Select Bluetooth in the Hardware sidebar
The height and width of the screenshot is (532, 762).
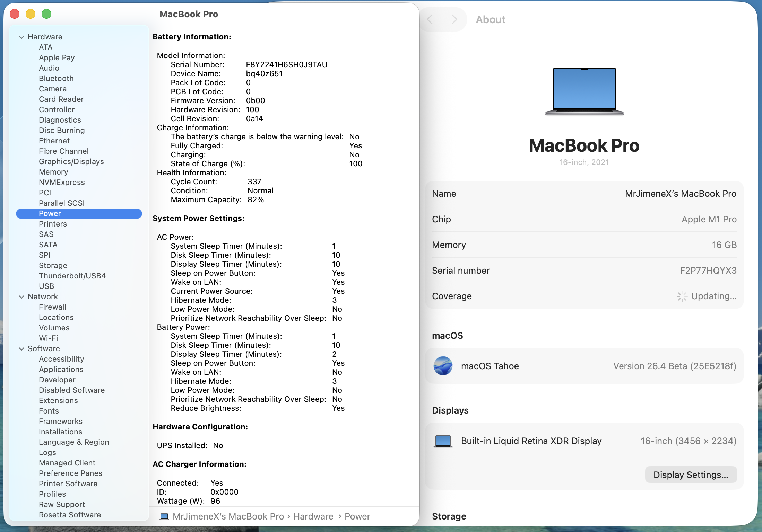coord(56,78)
